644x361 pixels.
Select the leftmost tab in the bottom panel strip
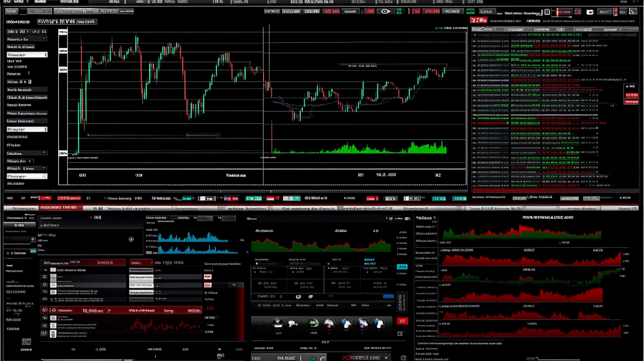pyautogui.click(x=21, y=208)
